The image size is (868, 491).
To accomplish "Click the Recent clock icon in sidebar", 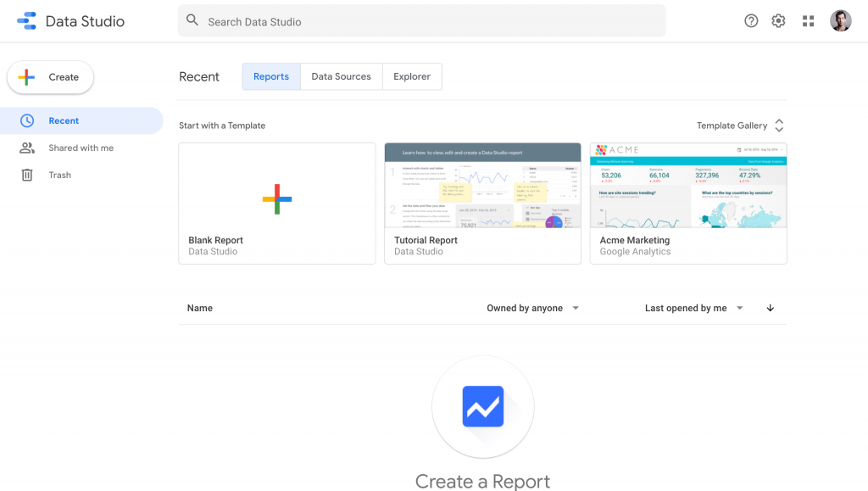I will pyautogui.click(x=27, y=120).
